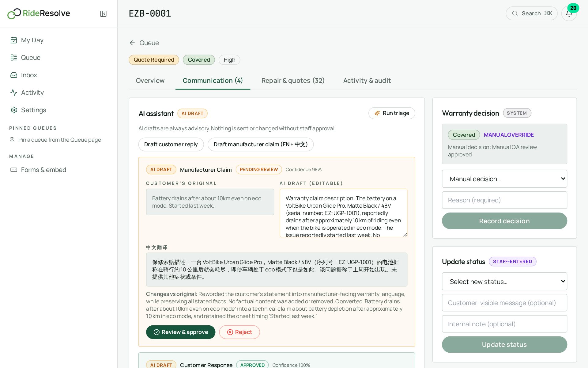Viewport: 588px width, 368px height.
Task: Open Repair & quotes tab
Action: pyautogui.click(x=293, y=81)
